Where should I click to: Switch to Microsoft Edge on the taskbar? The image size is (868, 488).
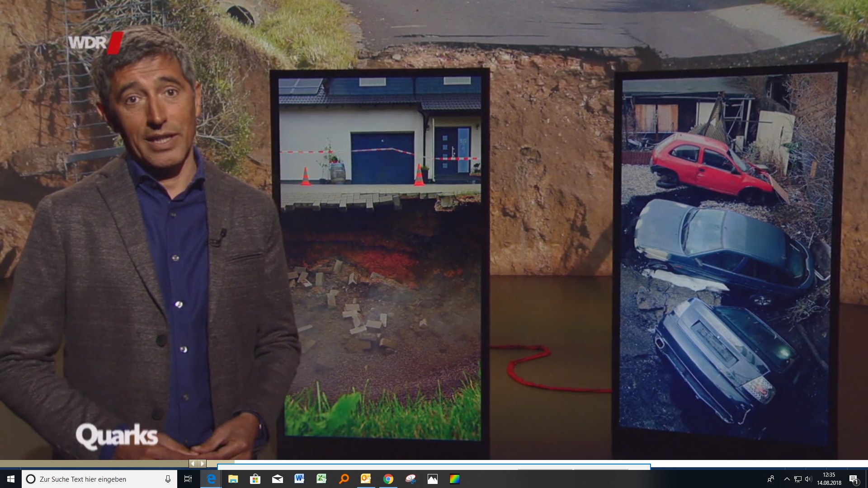tap(211, 479)
